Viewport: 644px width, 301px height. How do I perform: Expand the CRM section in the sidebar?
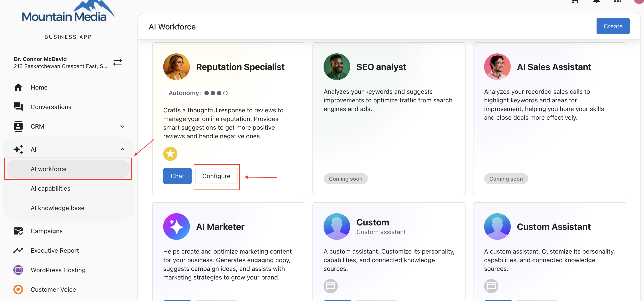point(122,126)
